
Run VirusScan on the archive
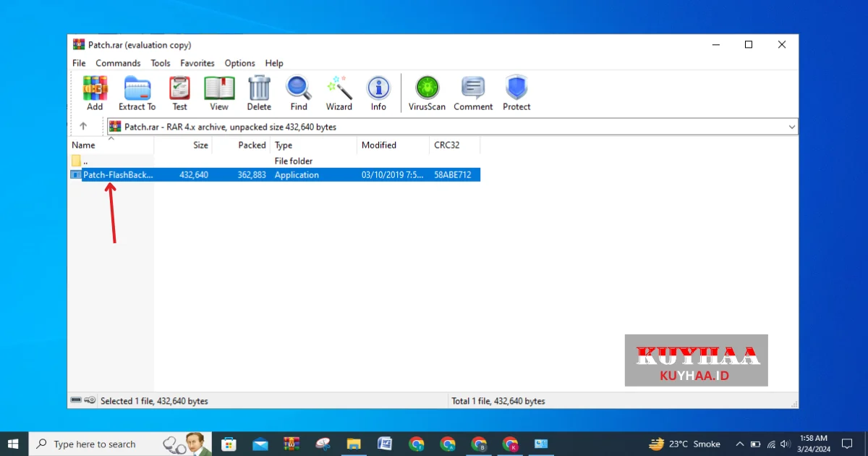click(427, 93)
